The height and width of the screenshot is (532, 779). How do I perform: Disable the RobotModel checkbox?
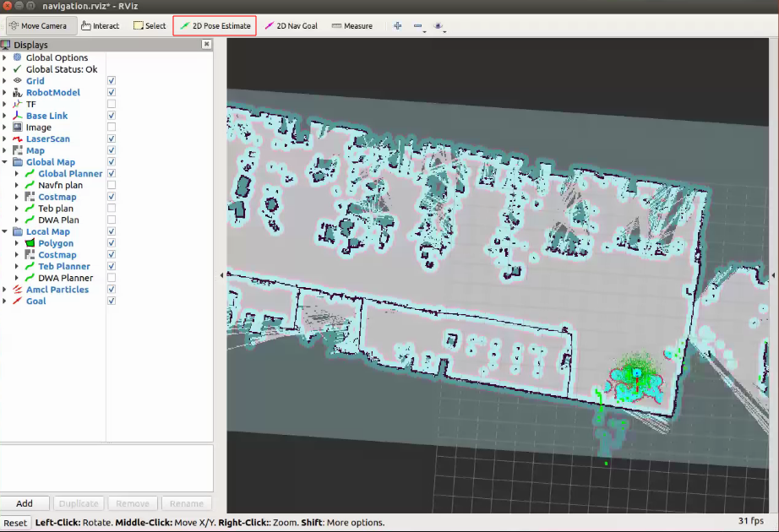point(112,92)
